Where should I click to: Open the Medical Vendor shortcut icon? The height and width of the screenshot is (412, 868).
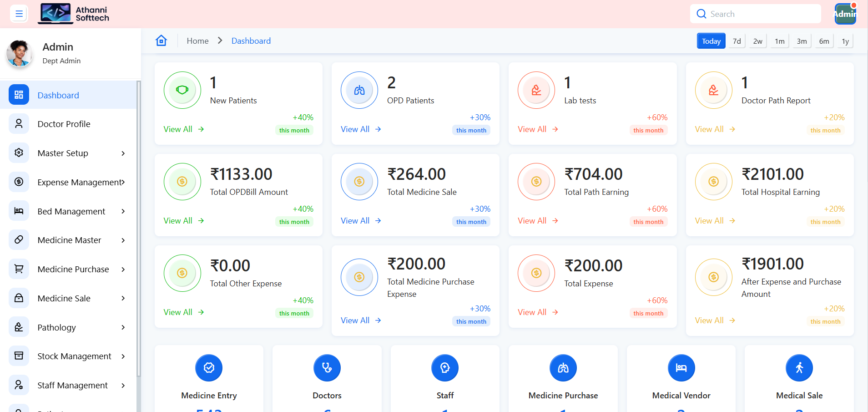click(681, 368)
